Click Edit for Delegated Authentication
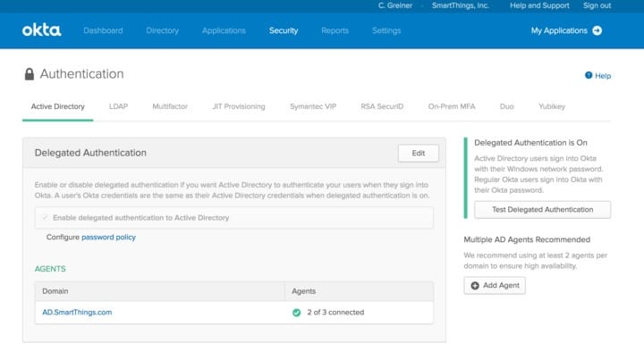 pyautogui.click(x=418, y=153)
